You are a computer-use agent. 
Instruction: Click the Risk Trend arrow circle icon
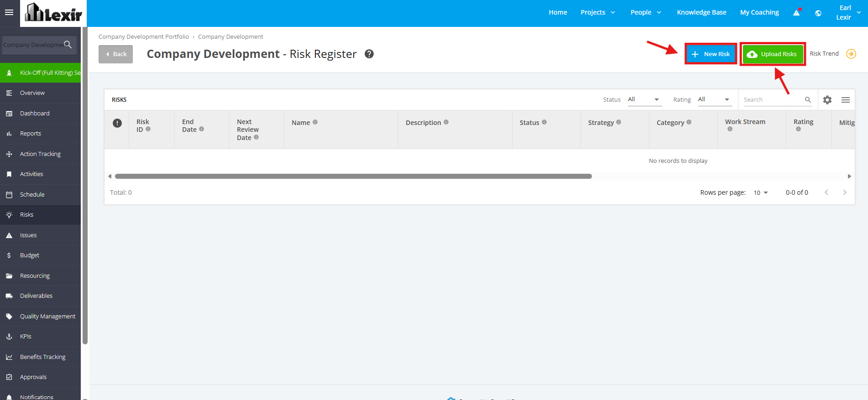pyautogui.click(x=851, y=54)
